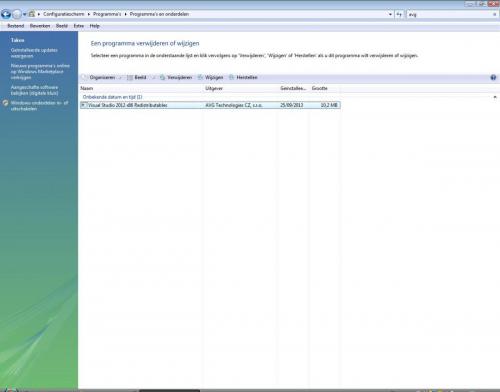Open the Beeld views toolbar dropdown

(x=141, y=77)
